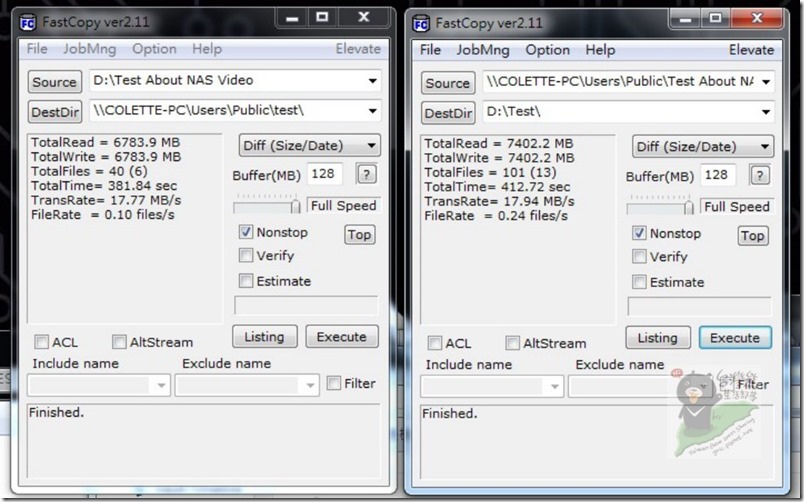Screen dimensions: 804x502
Task: Click Top button in left window
Action: (359, 234)
